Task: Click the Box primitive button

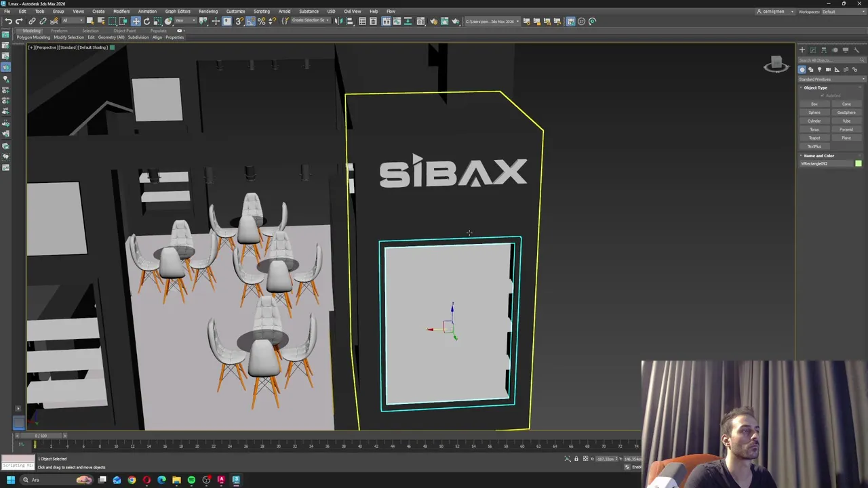Action: 814,104
